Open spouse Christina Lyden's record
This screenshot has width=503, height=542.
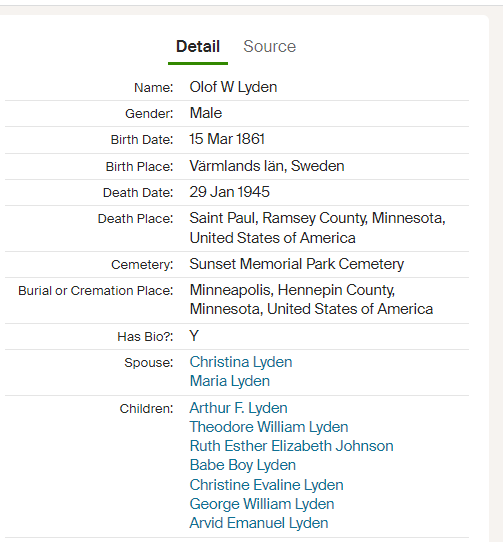pyautogui.click(x=241, y=362)
